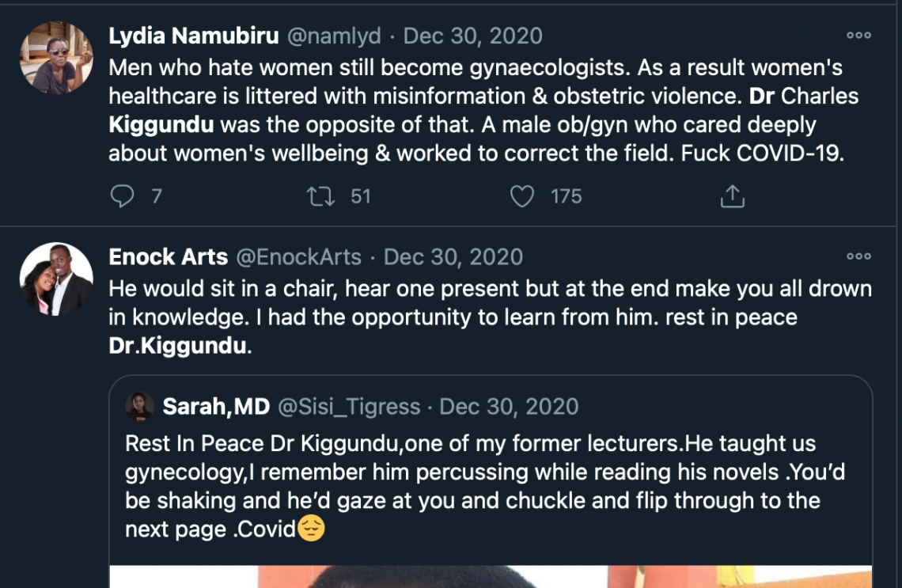Open Lydia's tweet Dec 30, 2020 timestamp
Screen dimensions: 902x588
(473, 36)
